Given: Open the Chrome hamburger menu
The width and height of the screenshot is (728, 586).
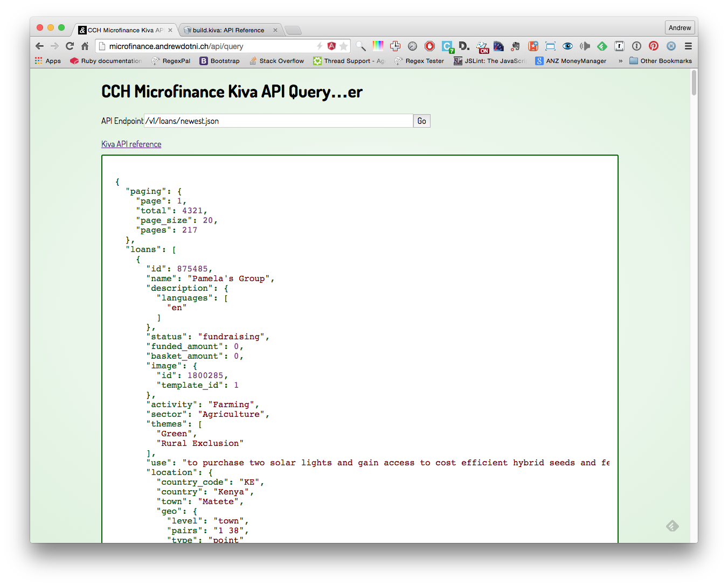Looking at the screenshot, I should pos(688,46).
